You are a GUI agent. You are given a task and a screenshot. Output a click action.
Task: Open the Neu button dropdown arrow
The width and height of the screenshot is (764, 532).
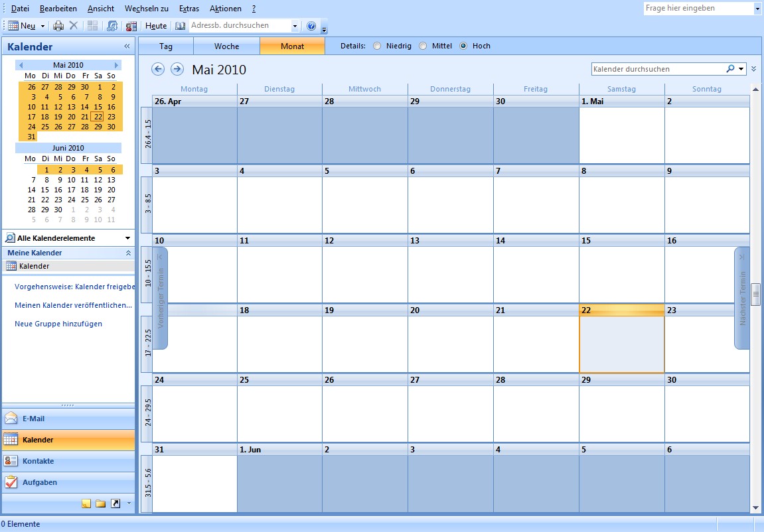[42, 26]
